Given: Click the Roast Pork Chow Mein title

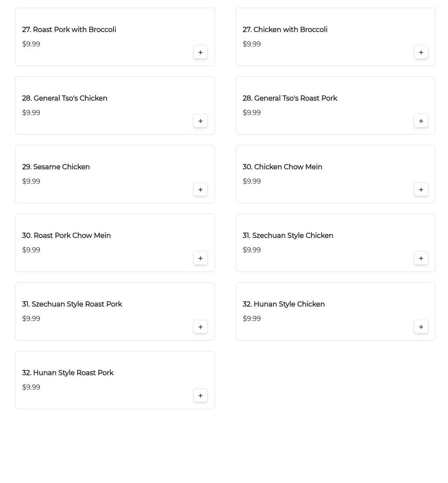Looking at the screenshot, I should coord(67,236).
